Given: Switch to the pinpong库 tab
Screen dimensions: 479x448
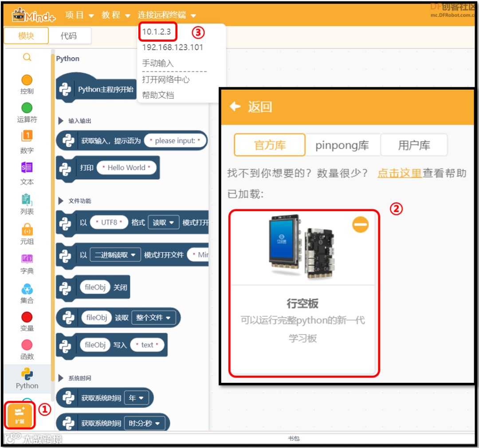Looking at the screenshot, I should point(342,145).
